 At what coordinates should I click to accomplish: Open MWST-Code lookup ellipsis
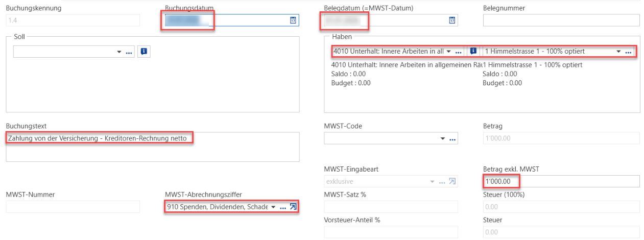pyautogui.click(x=452, y=139)
